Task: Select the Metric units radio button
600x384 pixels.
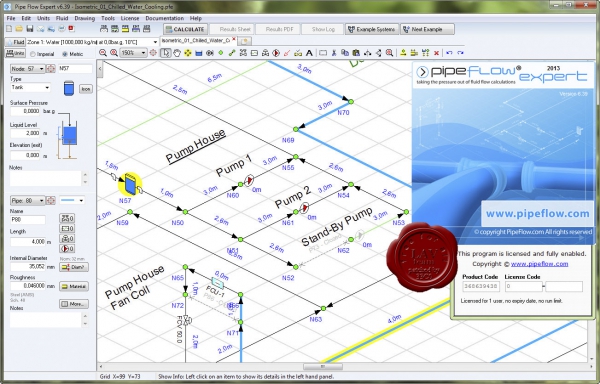Action: [65, 54]
